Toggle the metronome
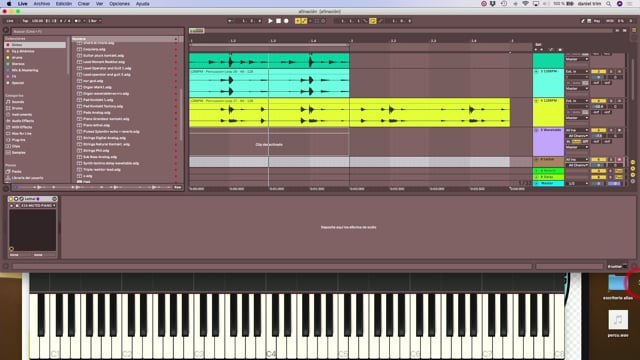 (x=78, y=21)
